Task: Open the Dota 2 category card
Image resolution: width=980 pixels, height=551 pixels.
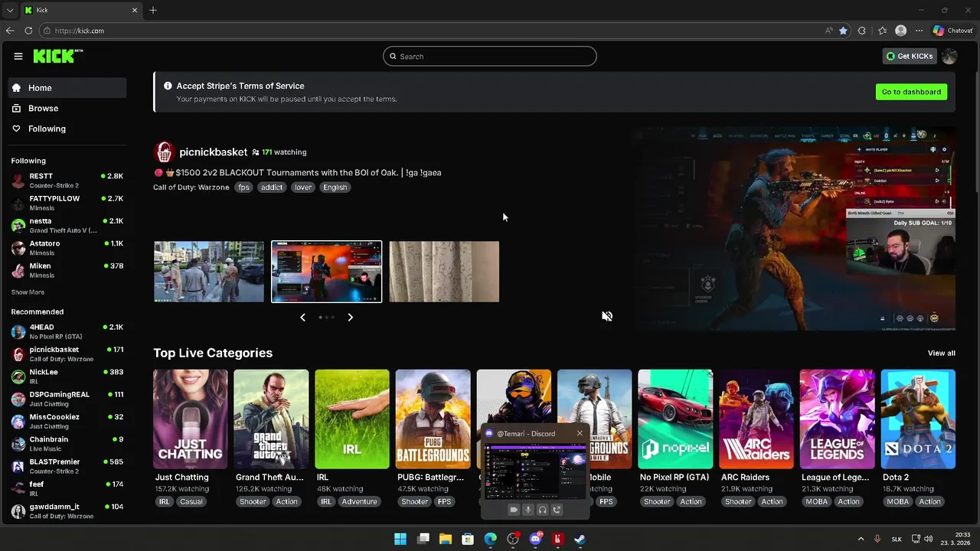Action: (x=918, y=438)
